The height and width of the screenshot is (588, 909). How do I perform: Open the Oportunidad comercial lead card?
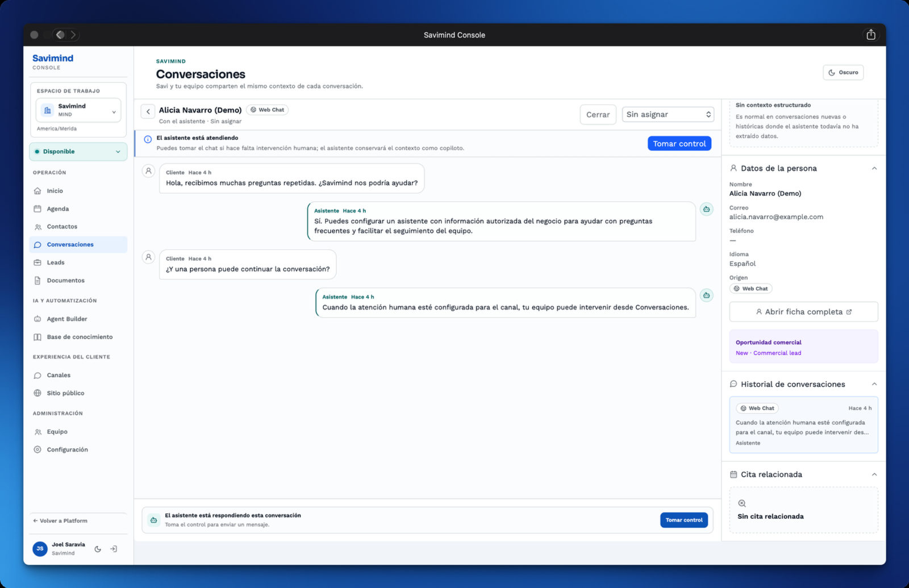803,347
